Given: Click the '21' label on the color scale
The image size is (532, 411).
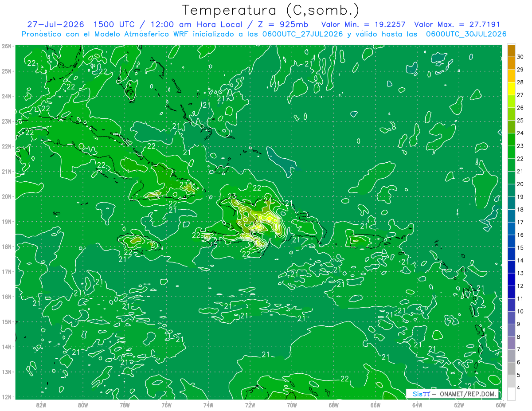Looking at the screenshot, I should point(520,171).
